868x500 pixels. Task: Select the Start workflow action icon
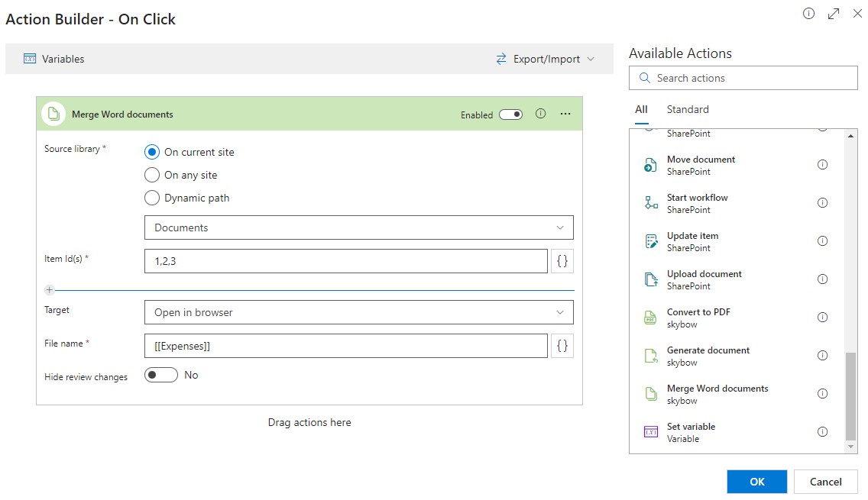click(651, 203)
